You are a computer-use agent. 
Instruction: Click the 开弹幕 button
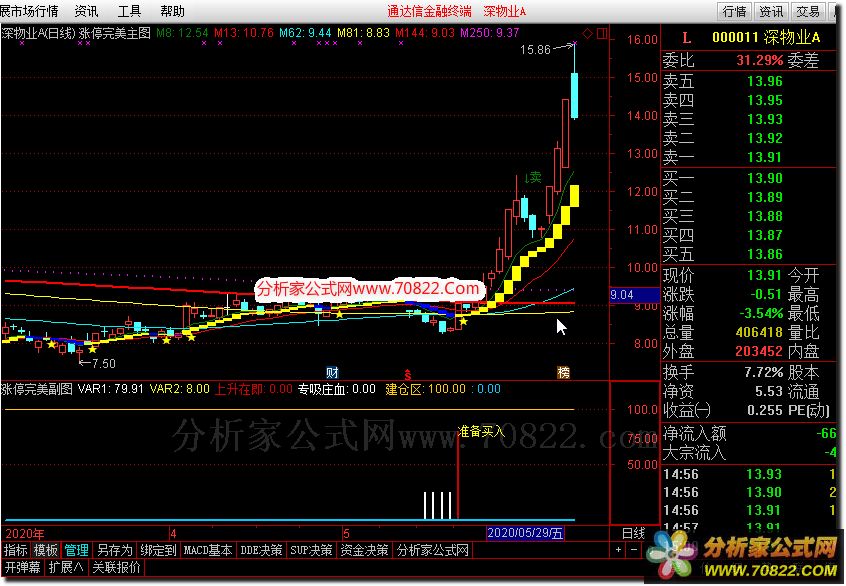pos(23,567)
